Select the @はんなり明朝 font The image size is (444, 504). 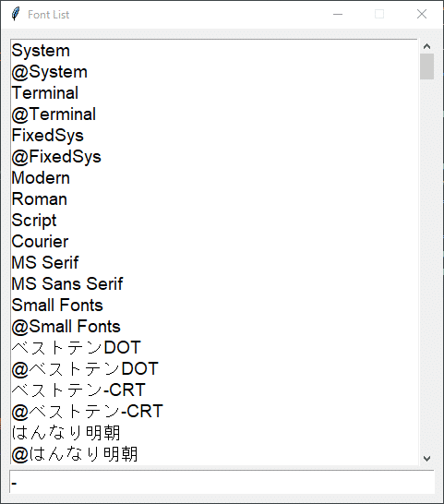[x=214, y=453]
